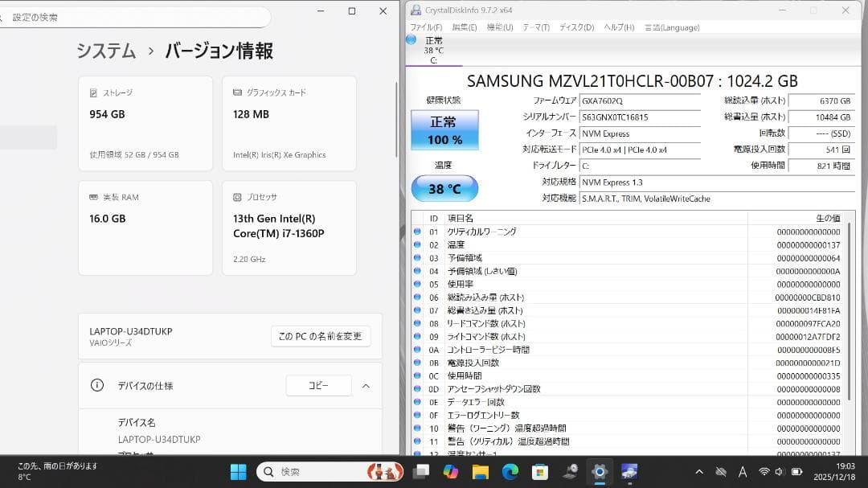Image resolution: width=868 pixels, height=488 pixels.
Task: Click the blue status dot beside 使用率 attribute
Action: (x=419, y=283)
